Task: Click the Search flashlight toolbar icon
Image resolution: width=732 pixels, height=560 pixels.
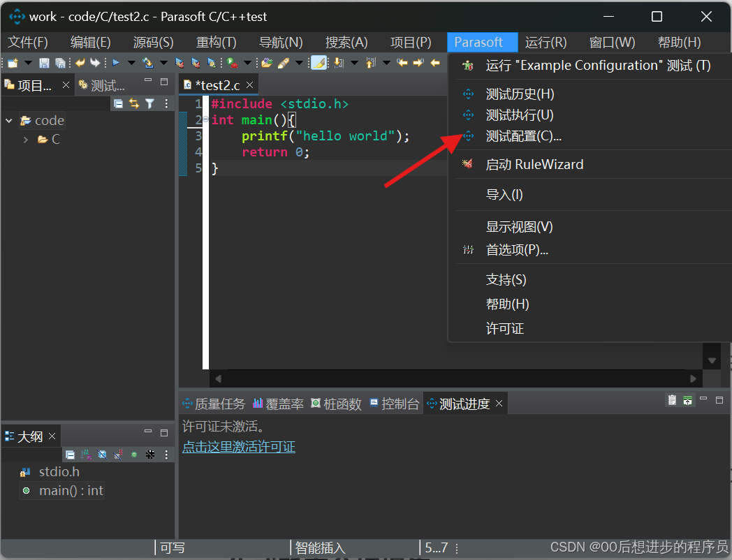Action: click(x=284, y=63)
